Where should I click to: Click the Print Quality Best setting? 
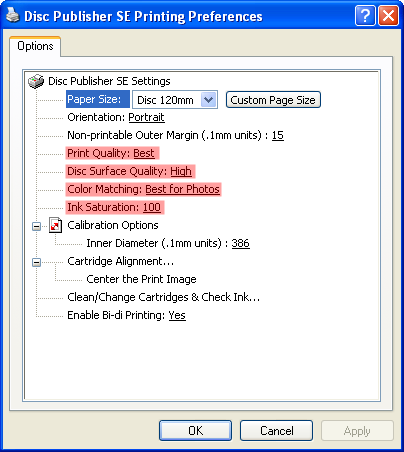click(112, 153)
